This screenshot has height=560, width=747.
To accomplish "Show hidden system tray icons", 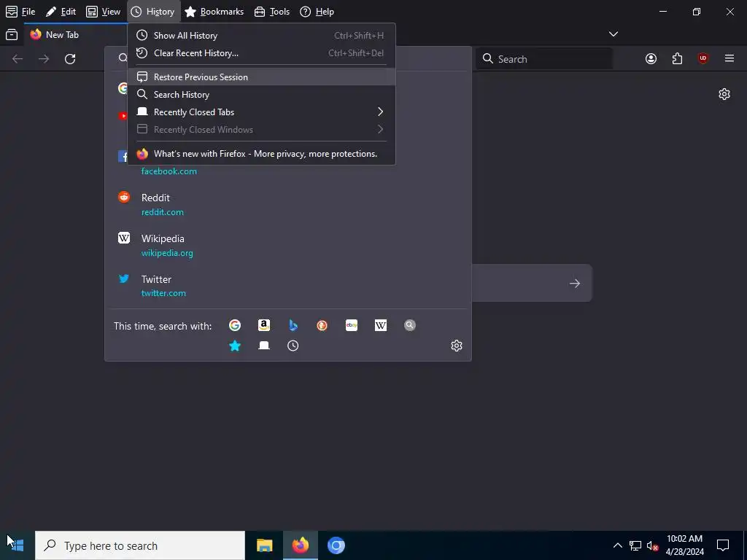I will coord(617,545).
